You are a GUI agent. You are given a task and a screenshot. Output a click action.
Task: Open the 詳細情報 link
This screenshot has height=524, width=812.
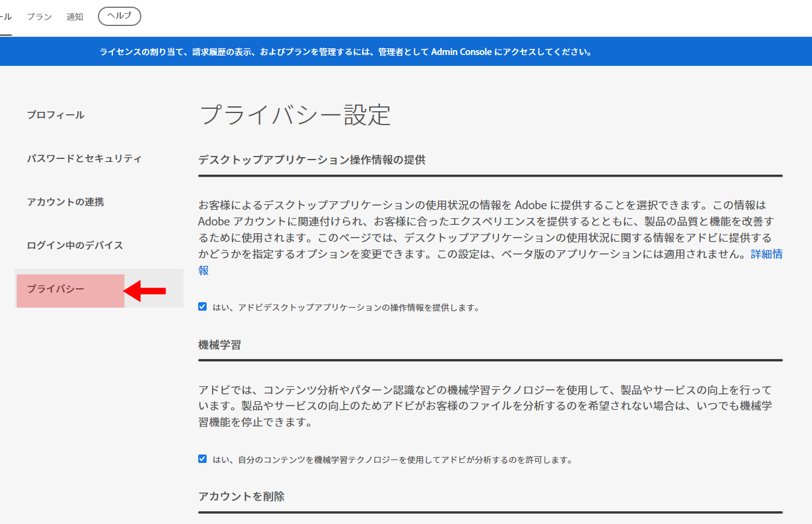(x=766, y=254)
